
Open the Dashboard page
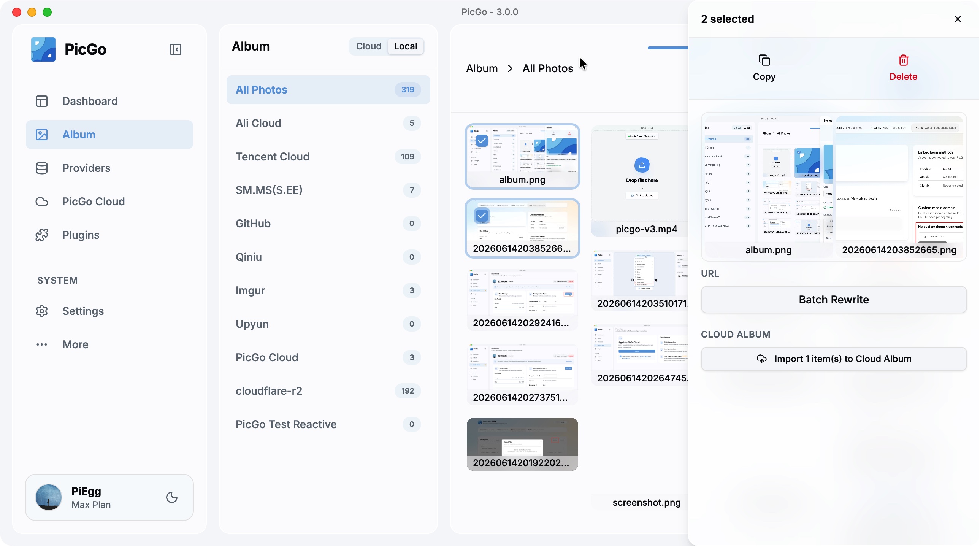click(x=109, y=101)
